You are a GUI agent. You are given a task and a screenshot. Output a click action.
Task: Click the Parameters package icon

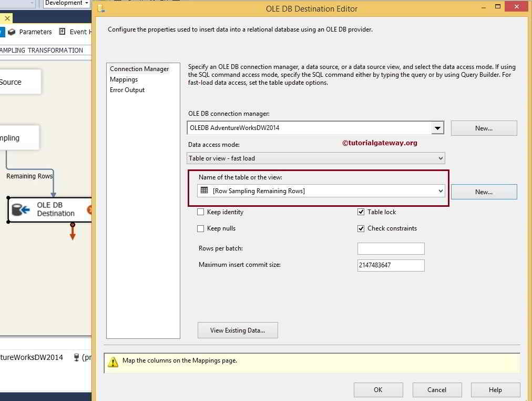click(x=12, y=32)
